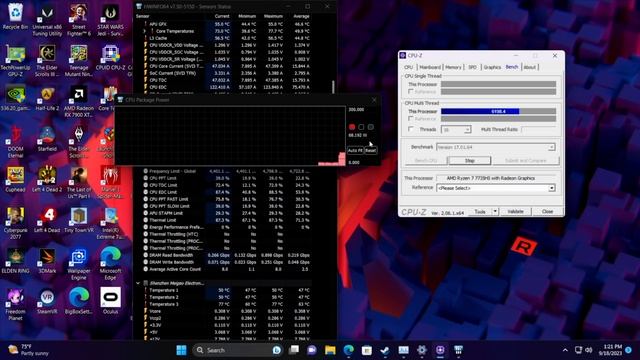The image size is (640, 360).
Task: Stop the CPU-Z benchmark
Action: (469, 160)
